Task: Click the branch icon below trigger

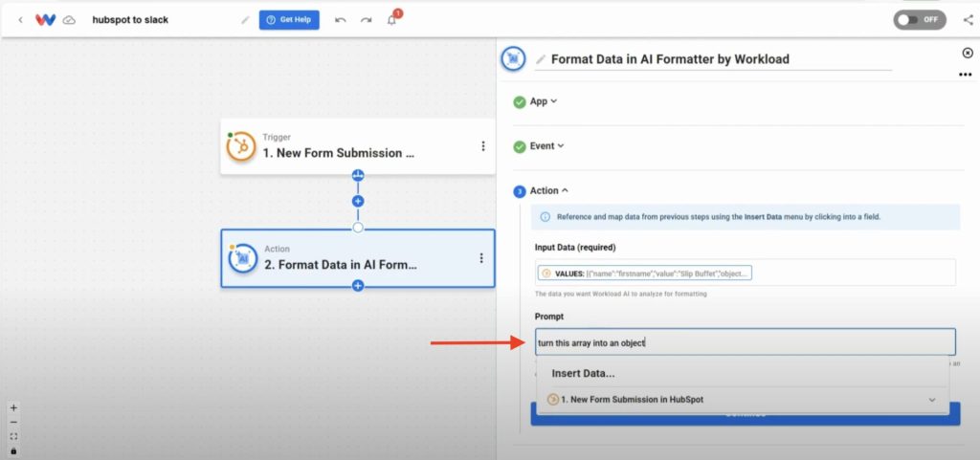Action: click(x=358, y=175)
